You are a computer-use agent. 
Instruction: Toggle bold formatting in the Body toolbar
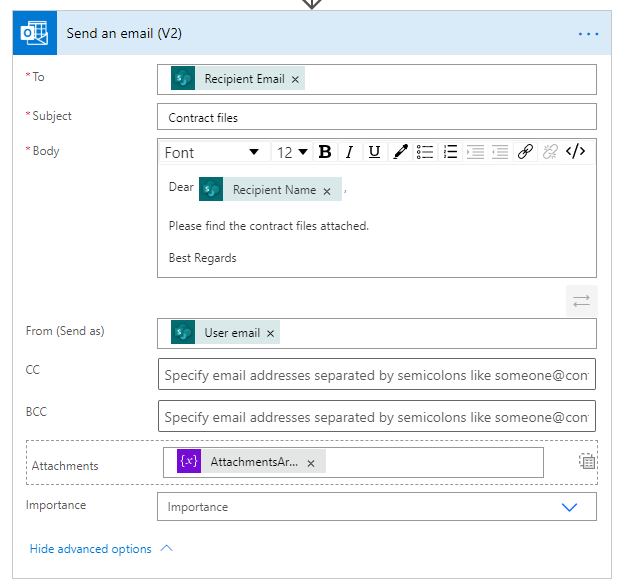tap(325, 152)
